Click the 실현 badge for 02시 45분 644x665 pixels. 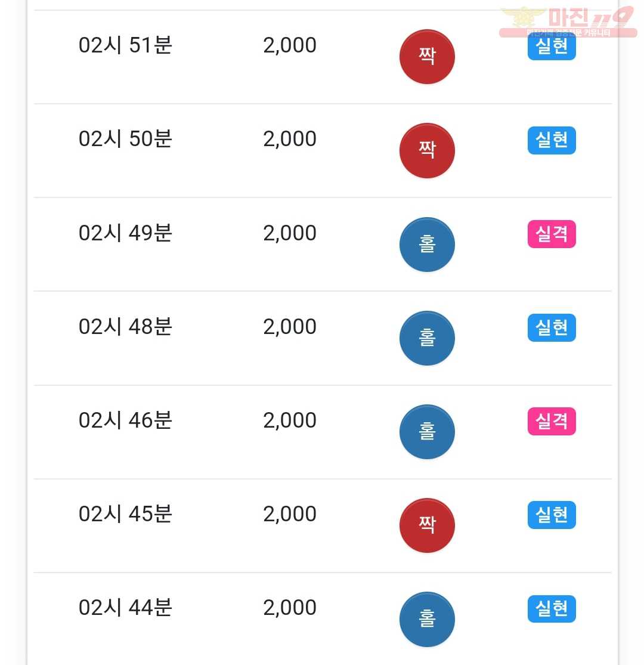pyautogui.click(x=552, y=515)
